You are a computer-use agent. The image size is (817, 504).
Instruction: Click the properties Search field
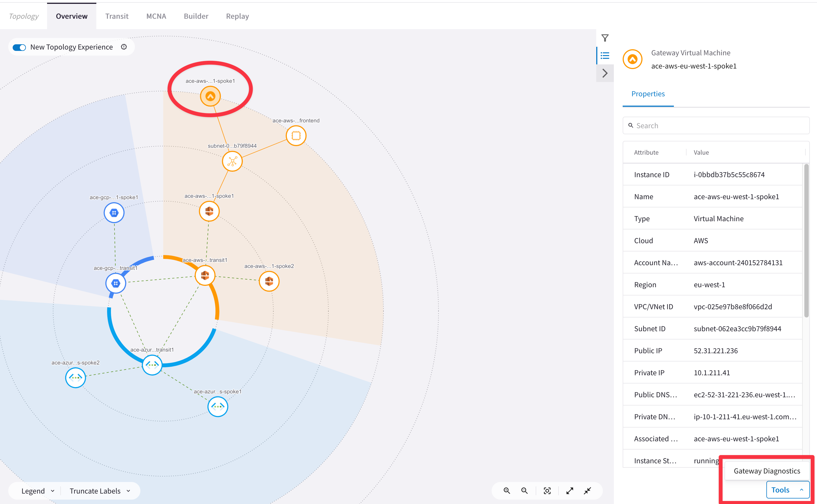[716, 126]
